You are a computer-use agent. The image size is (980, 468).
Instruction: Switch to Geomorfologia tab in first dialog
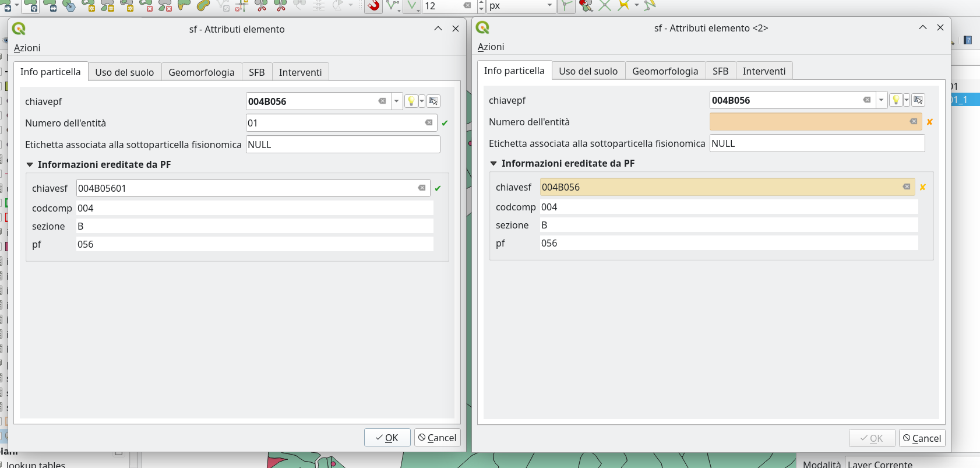point(202,72)
